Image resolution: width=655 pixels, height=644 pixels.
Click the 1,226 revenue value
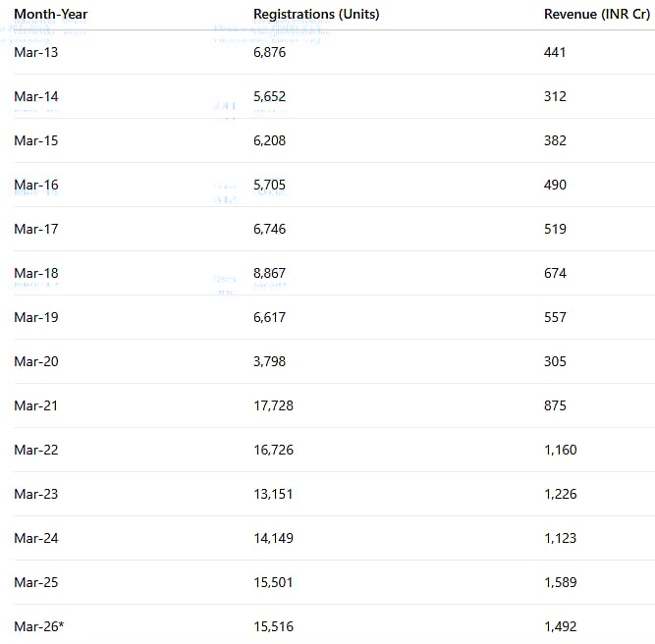point(560,494)
